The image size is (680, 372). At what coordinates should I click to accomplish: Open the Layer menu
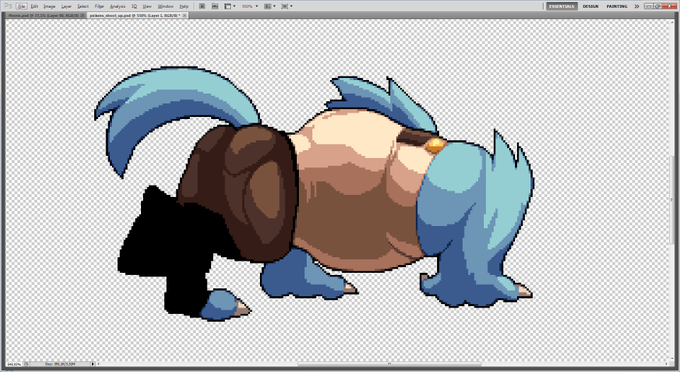point(66,6)
